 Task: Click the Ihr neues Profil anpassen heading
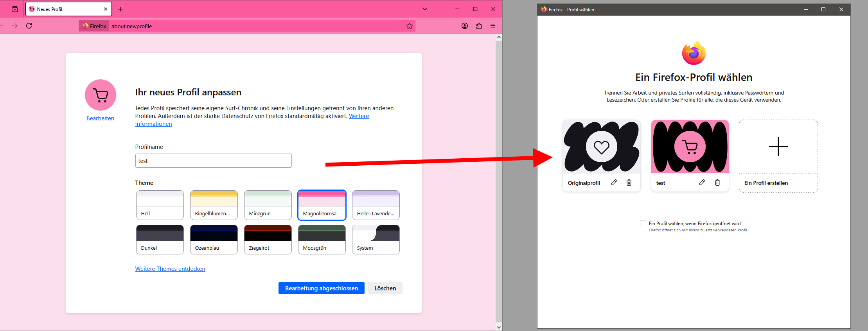pos(188,92)
